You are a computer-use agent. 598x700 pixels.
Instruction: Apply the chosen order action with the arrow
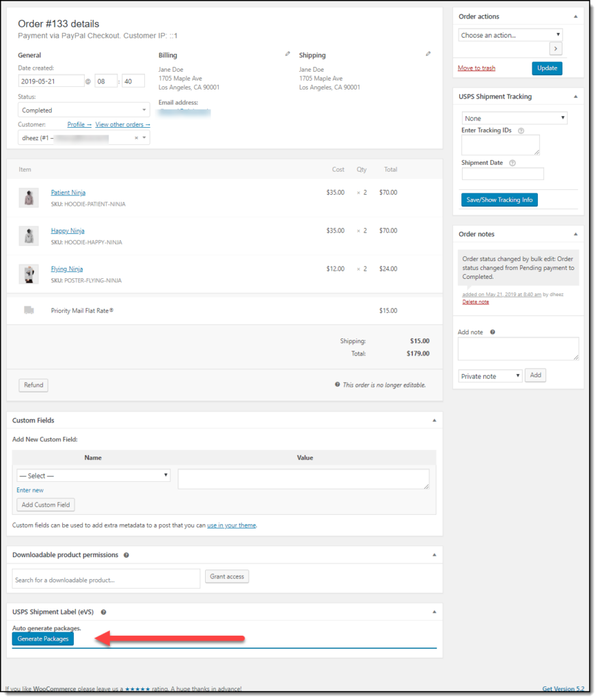[x=556, y=49]
